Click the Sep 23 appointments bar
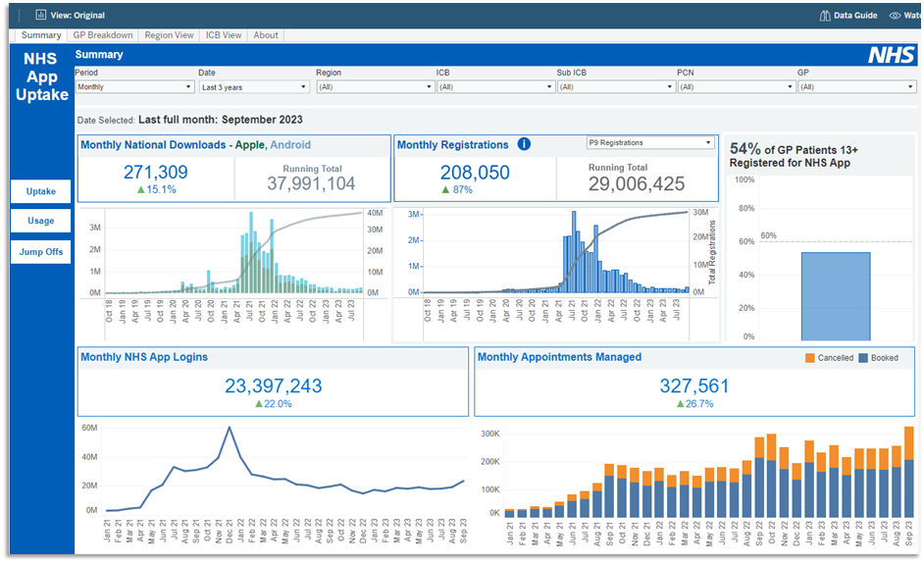The width and height of the screenshot is (924, 563). [x=908, y=472]
